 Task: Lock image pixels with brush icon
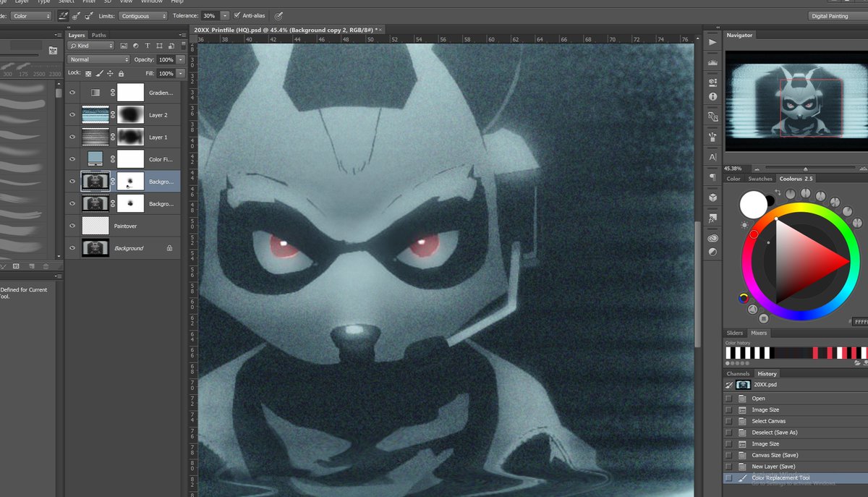100,73
